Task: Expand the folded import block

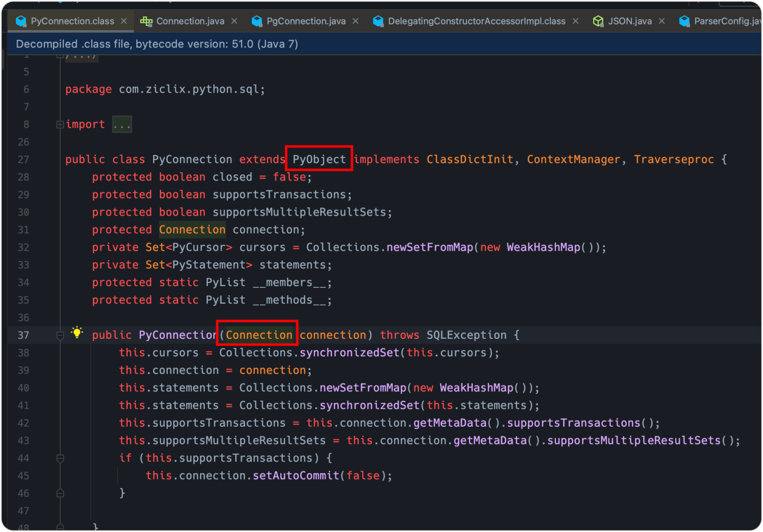Action: (60, 125)
